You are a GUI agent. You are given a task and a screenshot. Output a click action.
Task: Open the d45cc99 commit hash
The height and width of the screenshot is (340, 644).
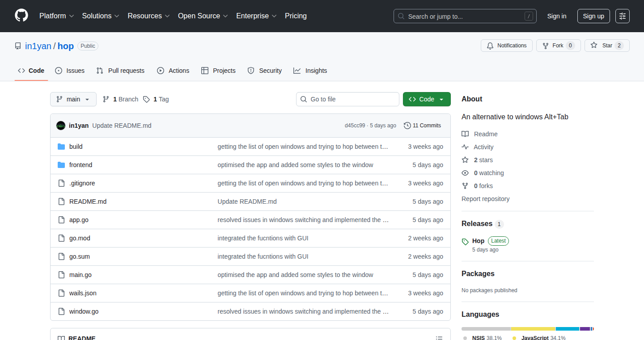(355, 126)
